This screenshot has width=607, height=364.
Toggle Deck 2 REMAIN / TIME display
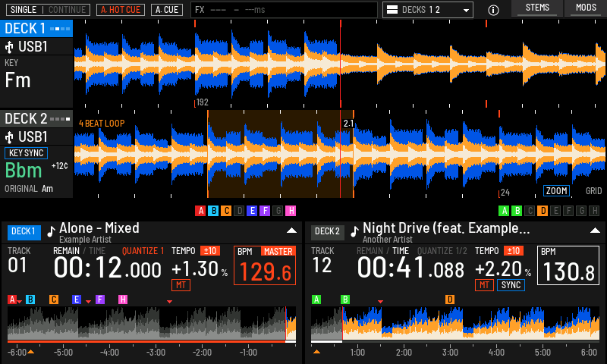tap(382, 251)
